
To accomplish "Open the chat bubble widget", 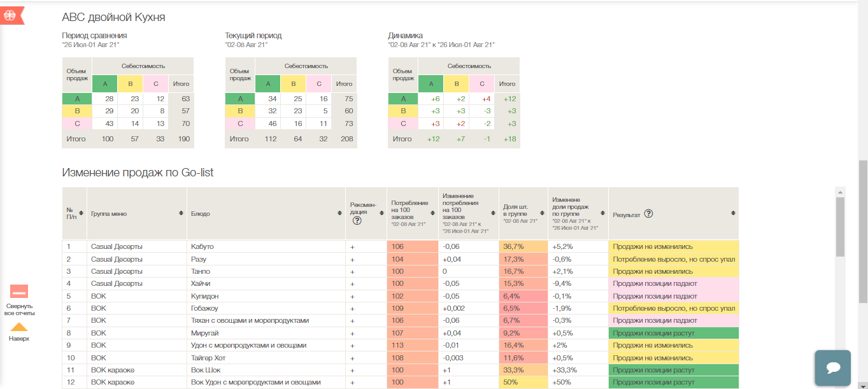I will tap(832, 367).
